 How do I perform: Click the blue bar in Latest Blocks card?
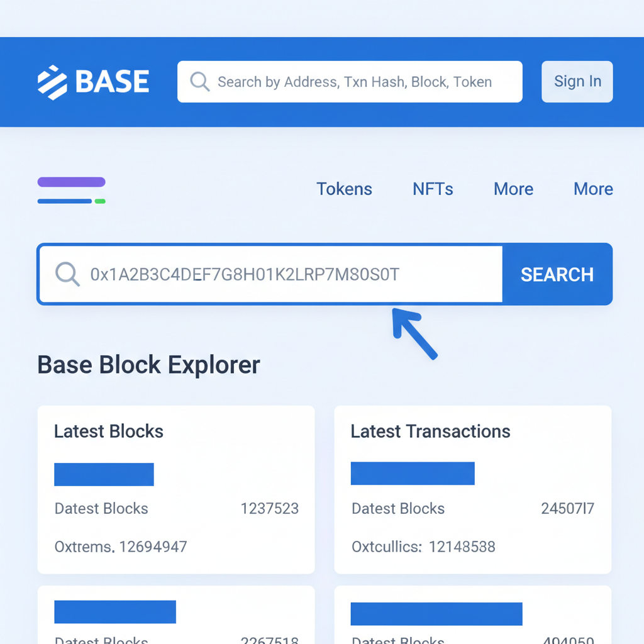104,474
